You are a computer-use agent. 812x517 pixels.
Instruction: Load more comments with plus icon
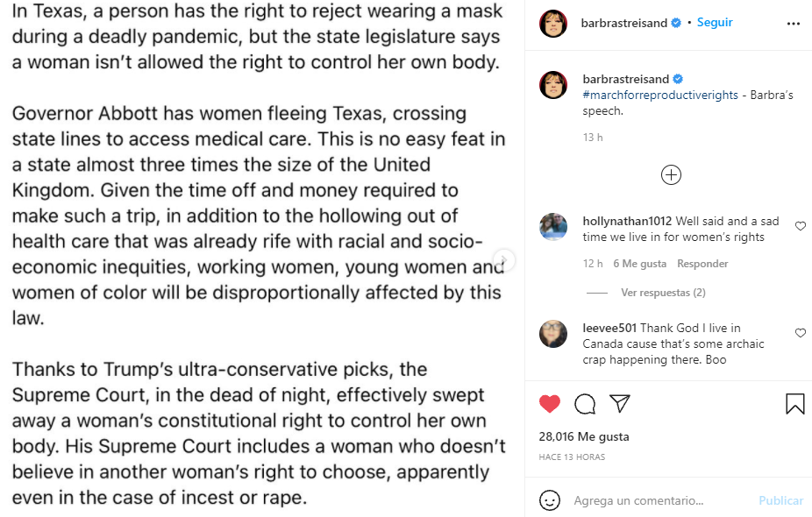click(x=671, y=175)
